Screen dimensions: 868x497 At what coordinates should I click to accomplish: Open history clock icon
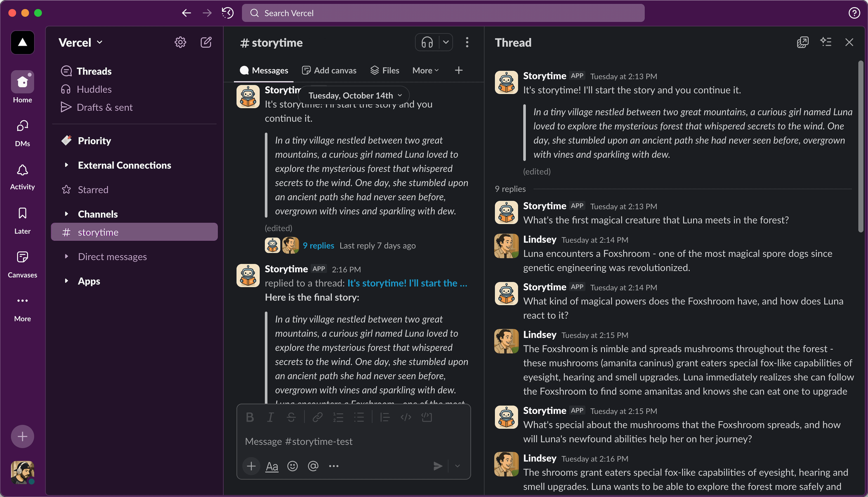(x=227, y=13)
